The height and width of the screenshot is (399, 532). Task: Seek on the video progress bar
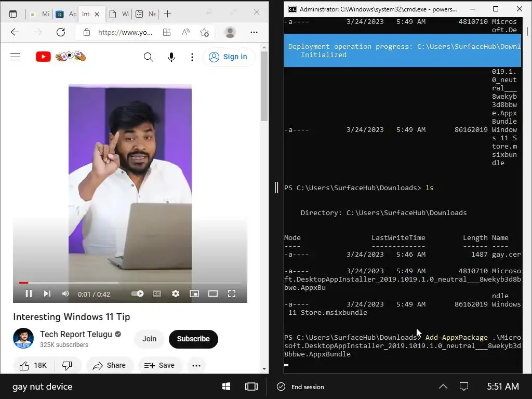point(130,283)
